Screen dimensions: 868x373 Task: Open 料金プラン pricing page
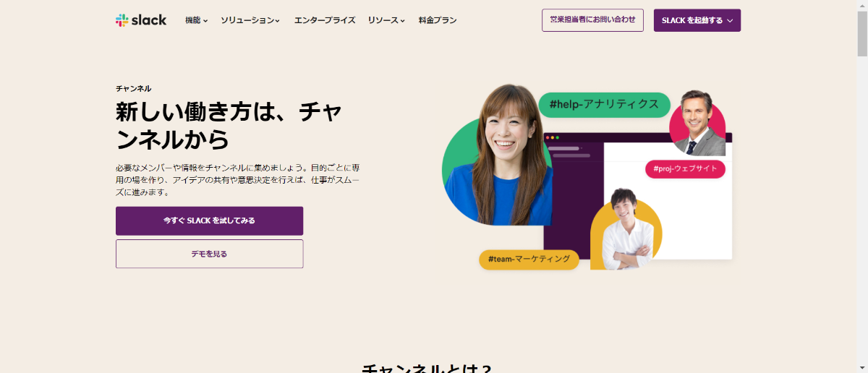(x=438, y=20)
